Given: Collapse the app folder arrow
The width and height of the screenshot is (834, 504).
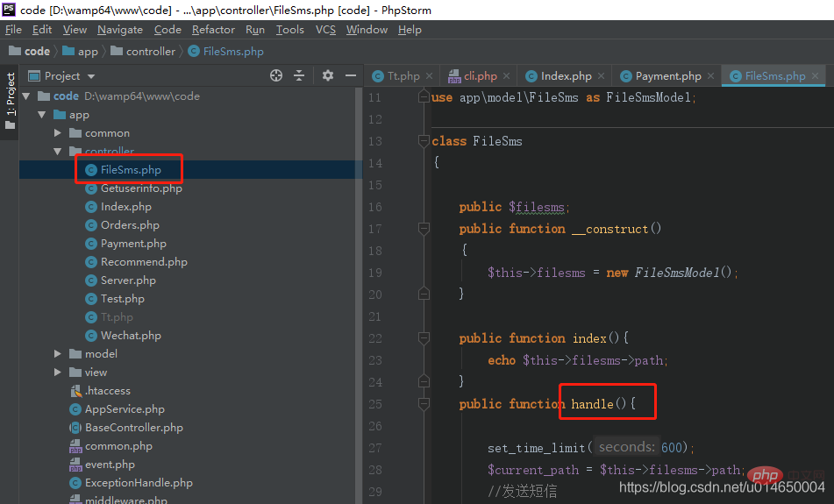Looking at the screenshot, I should [x=41, y=115].
